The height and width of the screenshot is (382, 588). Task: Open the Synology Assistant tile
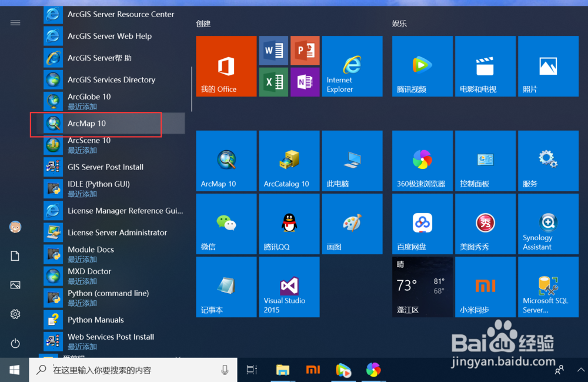(548, 224)
